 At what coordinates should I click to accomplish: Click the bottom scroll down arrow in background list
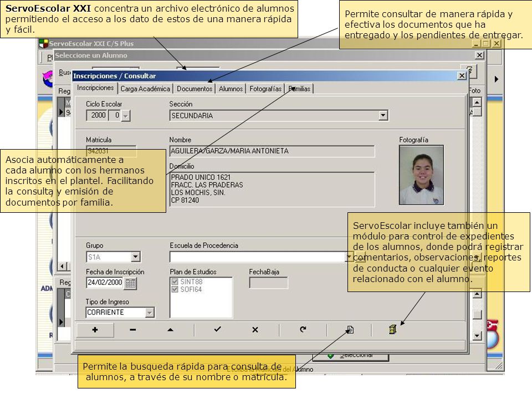point(477,336)
